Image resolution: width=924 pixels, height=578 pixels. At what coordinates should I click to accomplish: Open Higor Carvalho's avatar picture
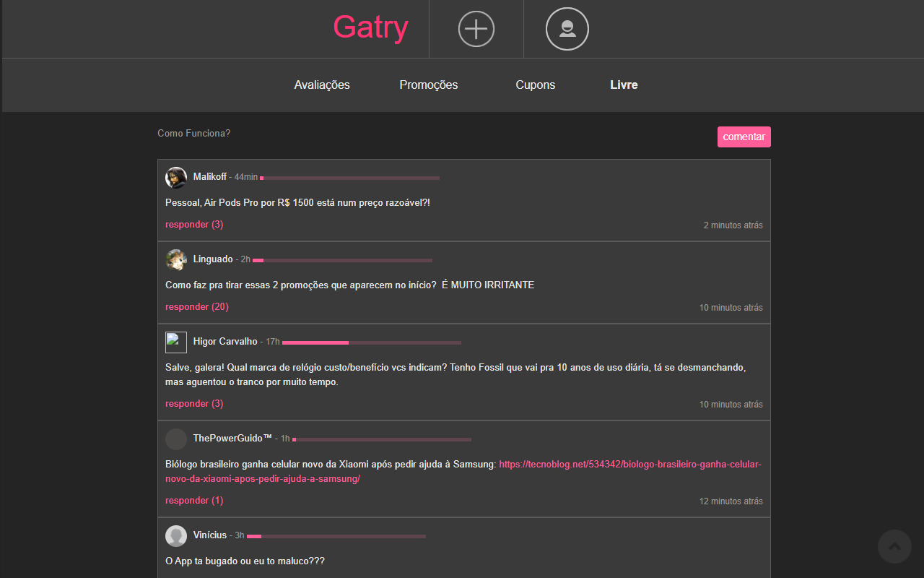click(176, 342)
